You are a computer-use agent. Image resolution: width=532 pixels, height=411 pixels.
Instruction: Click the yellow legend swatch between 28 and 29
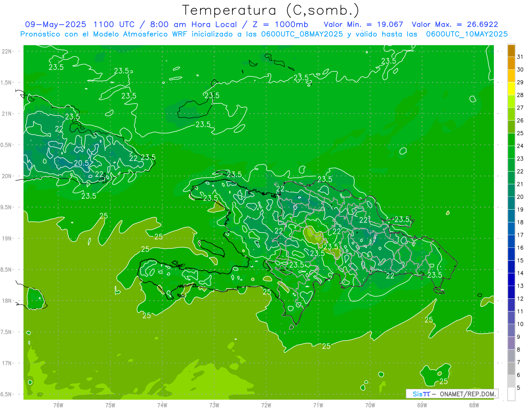(x=511, y=88)
